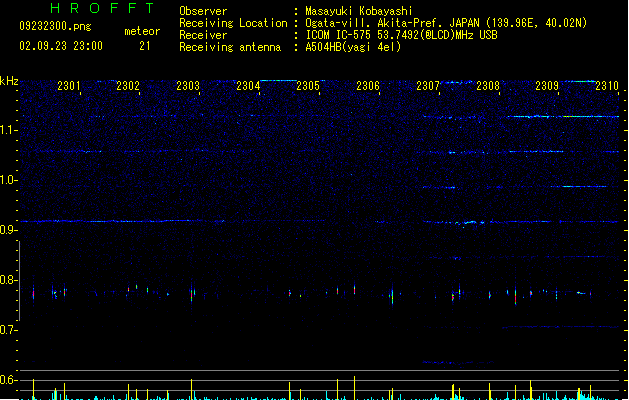Screen dimensions: 629x400
Task: Click time marker 2306
Action: coord(368,86)
